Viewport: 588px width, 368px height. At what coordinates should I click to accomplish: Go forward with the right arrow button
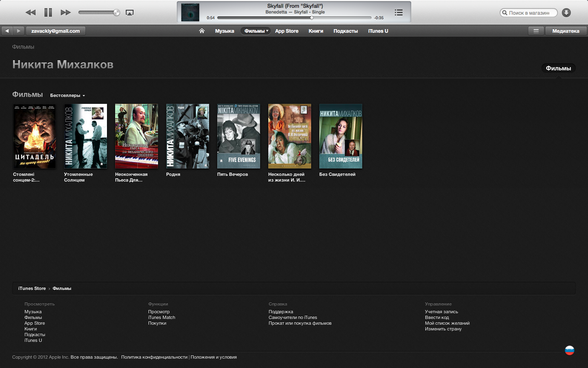pyautogui.click(x=18, y=31)
